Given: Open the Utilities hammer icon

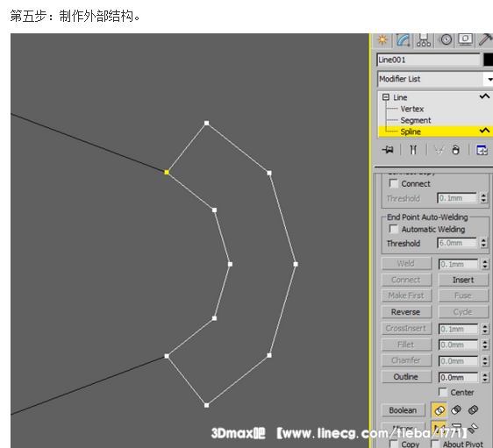Looking at the screenshot, I should (485, 40).
